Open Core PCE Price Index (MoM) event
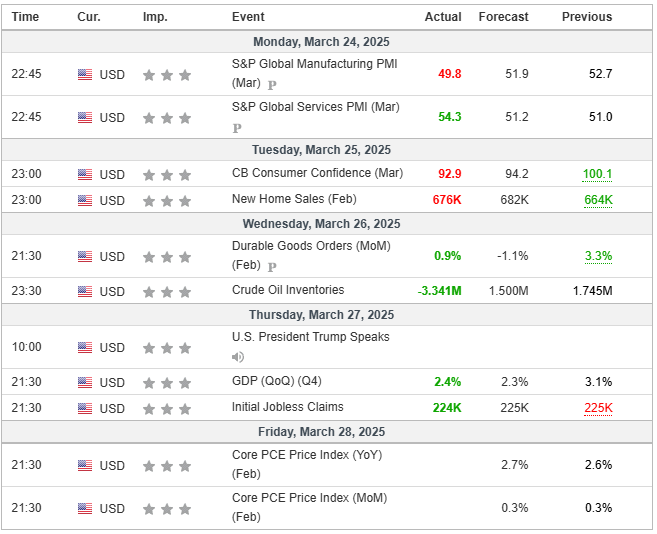Image resolution: width=657 pixels, height=534 pixels. [x=309, y=498]
